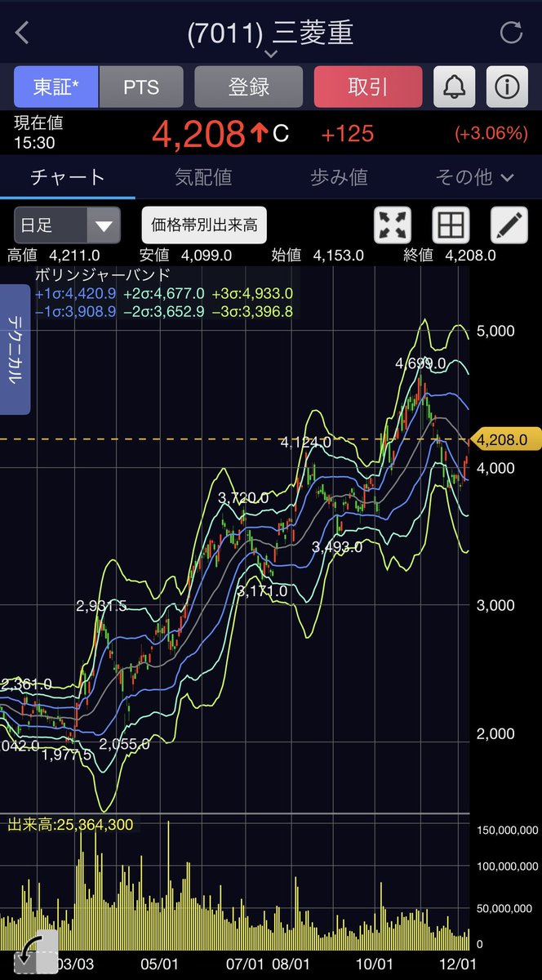This screenshot has height=980, width=542.
Task: Expand chart to fullscreen
Action: click(393, 225)
